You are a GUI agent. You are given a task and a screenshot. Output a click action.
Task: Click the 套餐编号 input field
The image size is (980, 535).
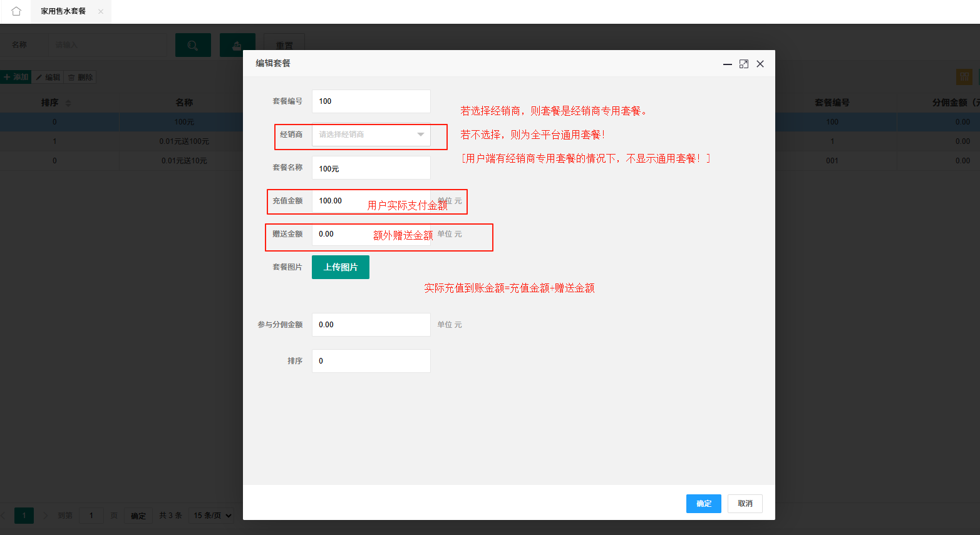pyautogui.click(x=371, y=101)
